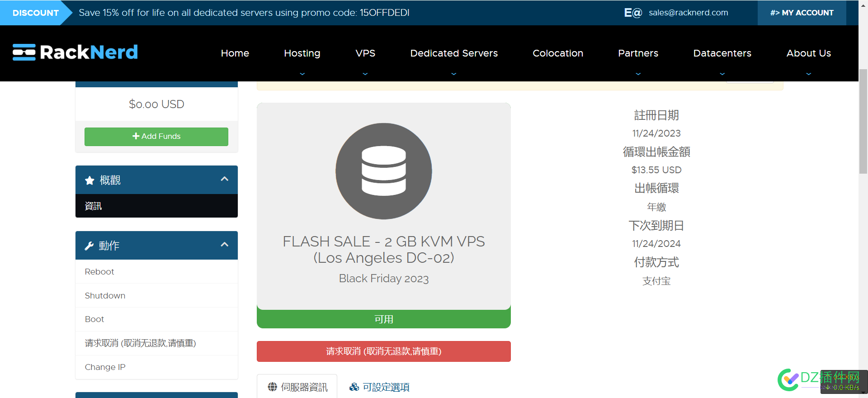Click the plus icon on Add Funds button

tap(136, 136)
